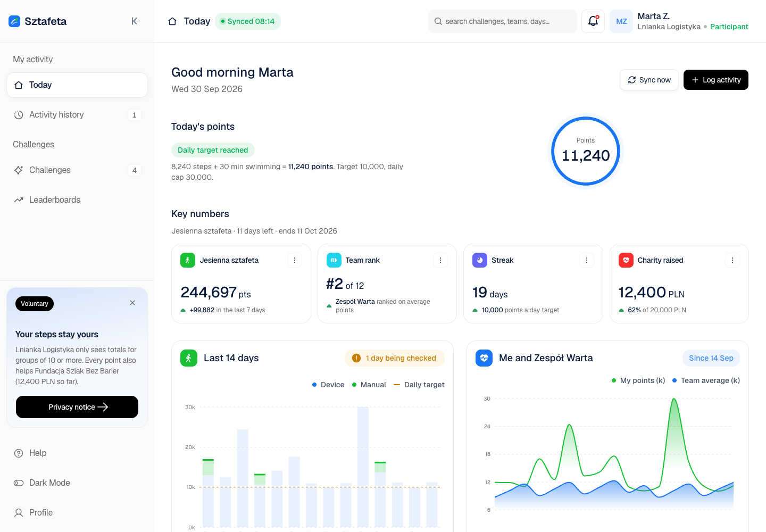Open the notifications bell
The width and height of the screenshot is (766, 532).
coord(593,21)
